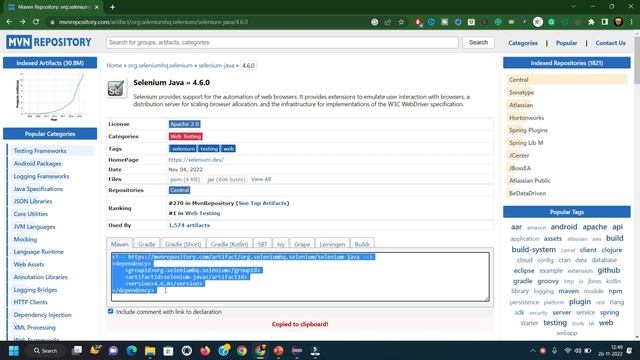This screenshot has height=360, width=640.
Task: Open Google Chrome from taskbar
Action: (242, 351)
